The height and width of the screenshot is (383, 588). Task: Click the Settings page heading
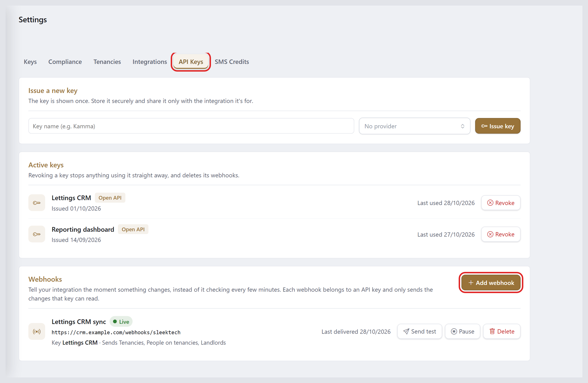(33, 20)
